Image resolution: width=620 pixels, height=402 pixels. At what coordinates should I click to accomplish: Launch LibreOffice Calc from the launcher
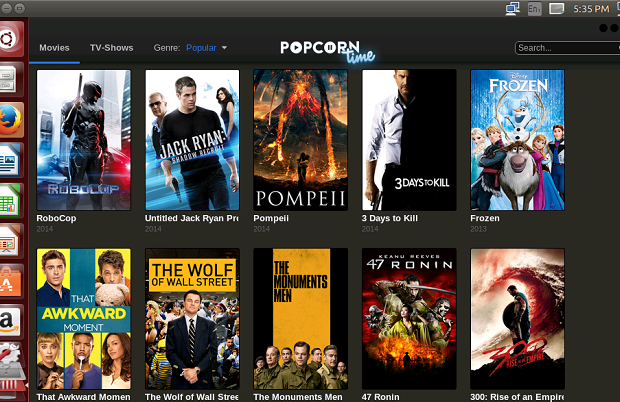(11, 201)
